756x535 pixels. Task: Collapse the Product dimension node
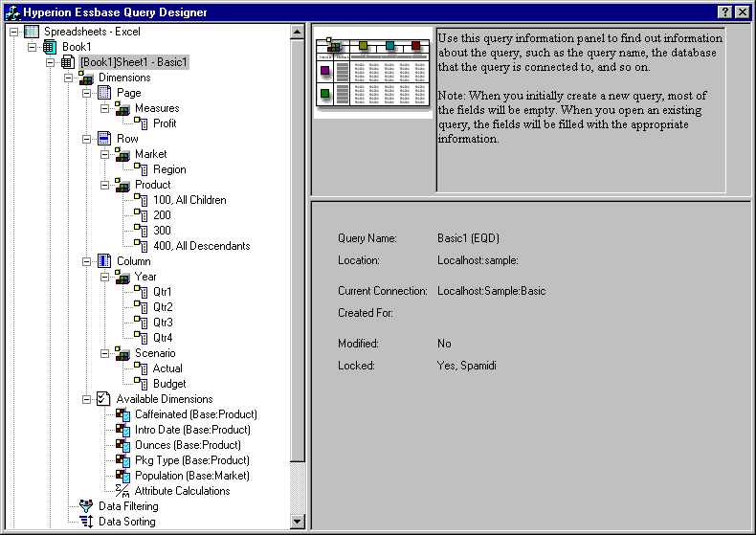tap(105, 185)
